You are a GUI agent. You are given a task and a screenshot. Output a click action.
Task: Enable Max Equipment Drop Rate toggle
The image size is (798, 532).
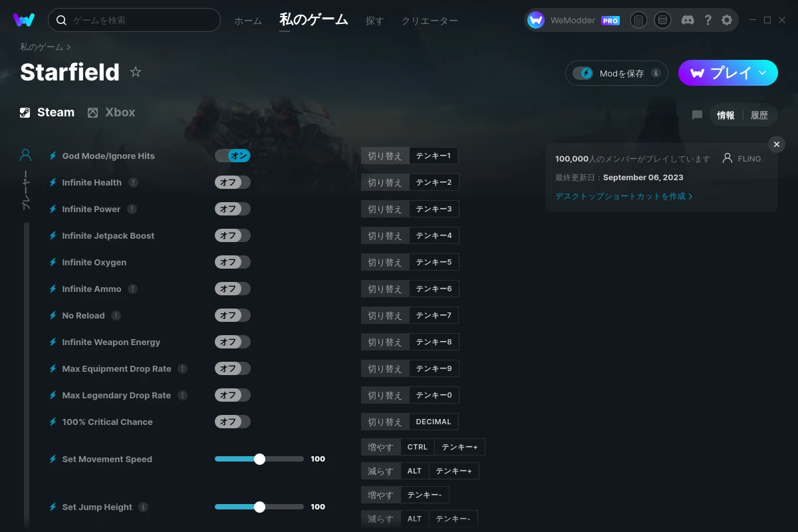(233, 368)
